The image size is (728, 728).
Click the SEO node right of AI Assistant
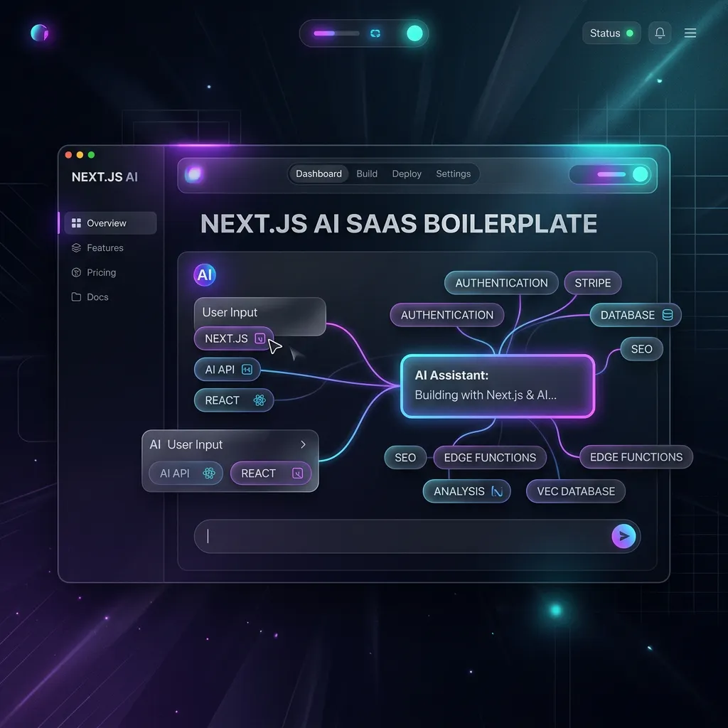[641, 348]
